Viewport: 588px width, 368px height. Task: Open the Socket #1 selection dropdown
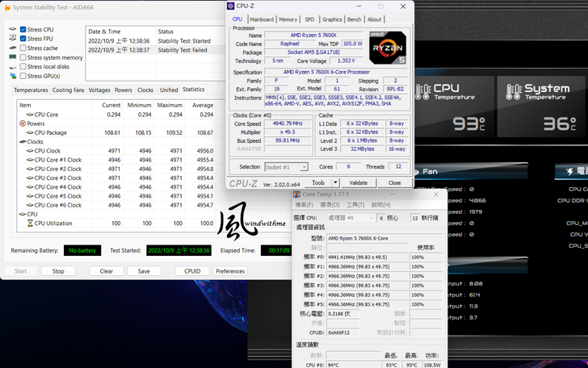(286, 167)
